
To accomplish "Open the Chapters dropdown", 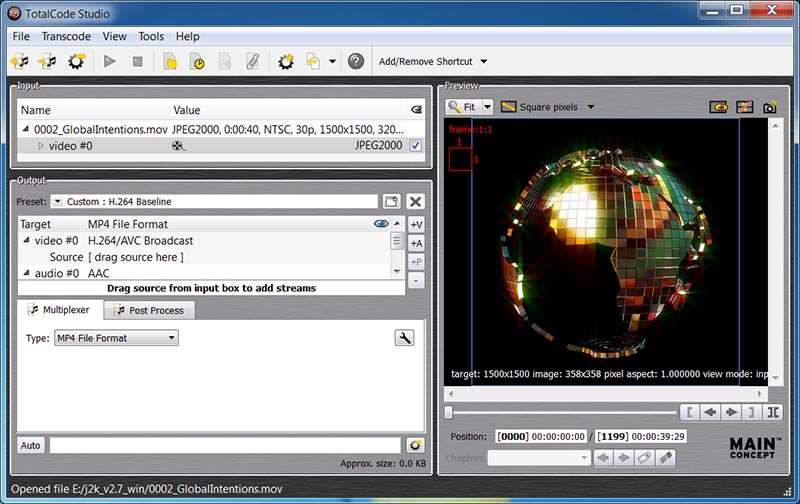I will point(539,458).
